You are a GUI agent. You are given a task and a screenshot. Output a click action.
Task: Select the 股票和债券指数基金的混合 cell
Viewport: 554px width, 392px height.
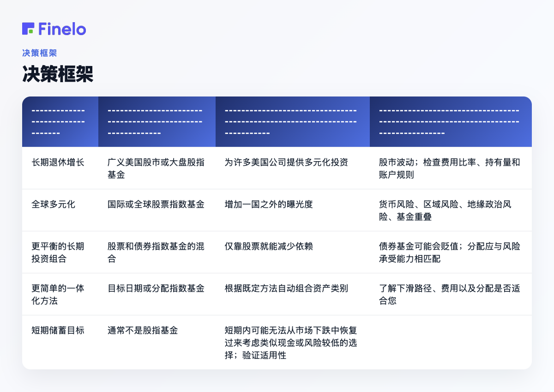(x=157, y=252)
